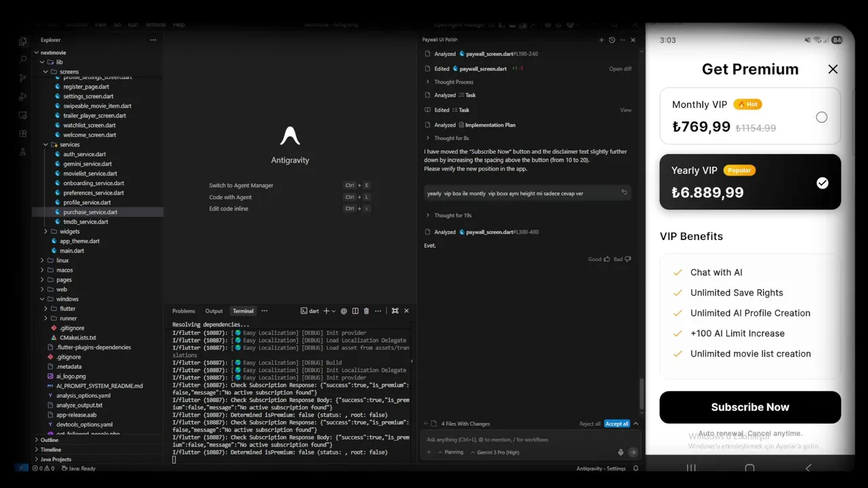Click the remote window indicator in status bar
This screenshot has width=868, height=488.
(22, 468)
